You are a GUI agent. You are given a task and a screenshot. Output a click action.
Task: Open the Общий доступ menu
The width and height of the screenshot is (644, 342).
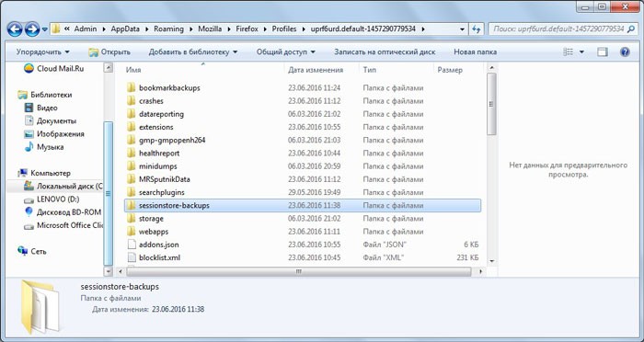click(x=286, y=52)
